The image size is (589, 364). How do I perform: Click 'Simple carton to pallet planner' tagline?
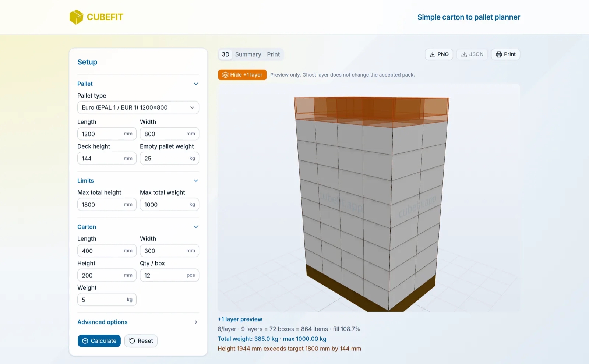tap(469, 17)
